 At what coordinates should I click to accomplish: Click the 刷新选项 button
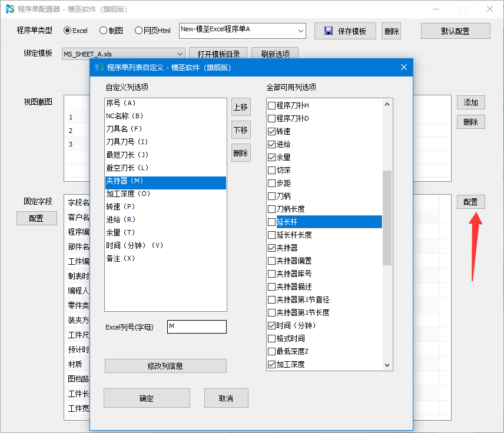coord(275,54)
